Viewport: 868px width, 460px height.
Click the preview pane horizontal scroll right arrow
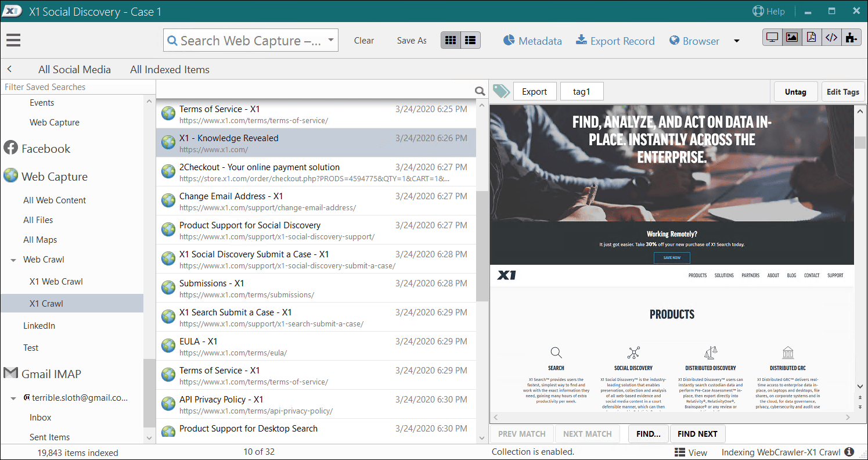848,418
